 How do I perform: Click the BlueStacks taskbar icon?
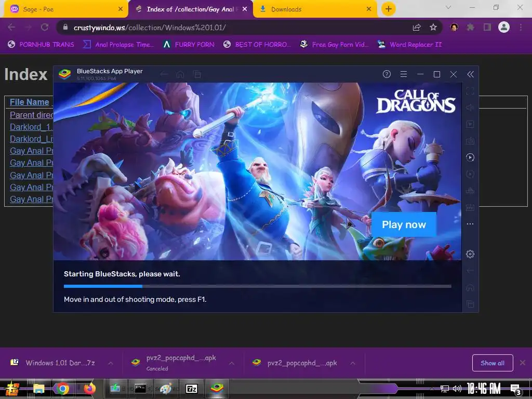pyautogui.click(x=217, y=389)
